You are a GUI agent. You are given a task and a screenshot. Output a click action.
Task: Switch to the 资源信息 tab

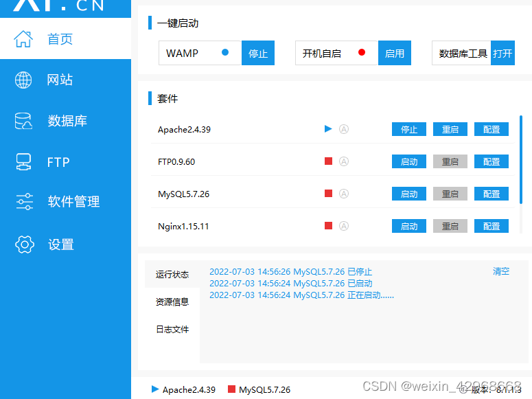point(172,301)
